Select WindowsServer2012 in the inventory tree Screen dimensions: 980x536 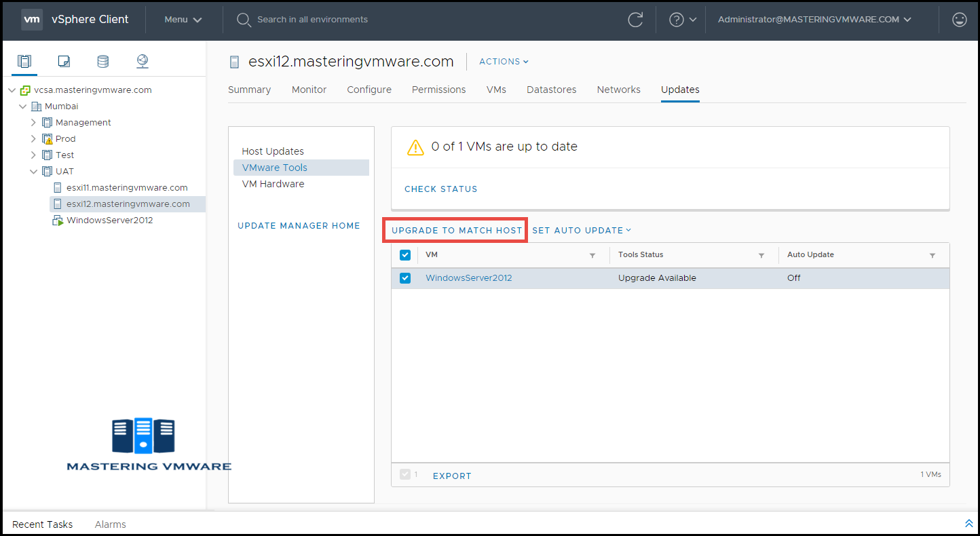click(x=109, y=221)
